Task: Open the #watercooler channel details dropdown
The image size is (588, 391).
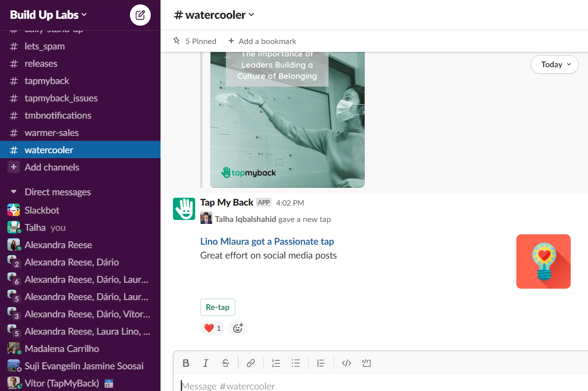Action: (214, 15)
